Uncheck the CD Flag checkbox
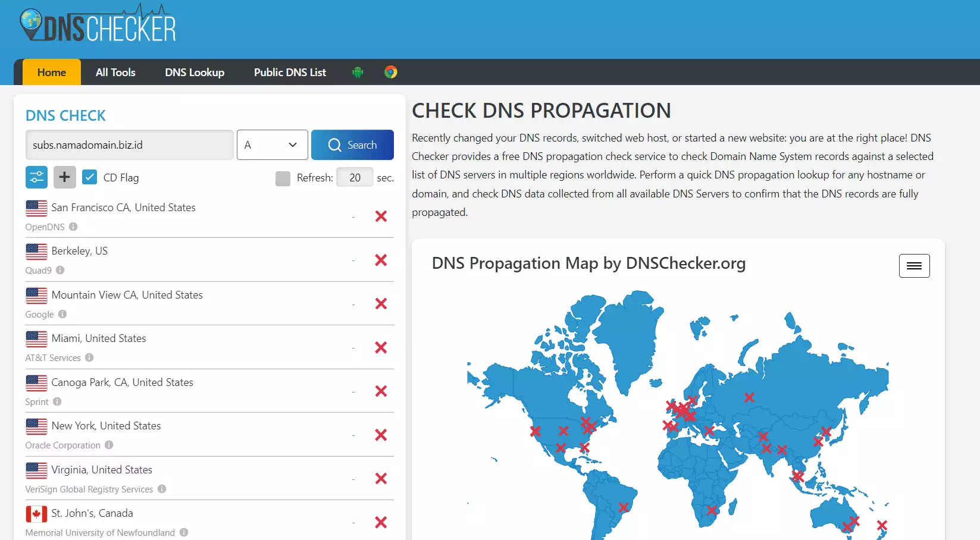This screenshot has width=980, height=540. point(90,177)
